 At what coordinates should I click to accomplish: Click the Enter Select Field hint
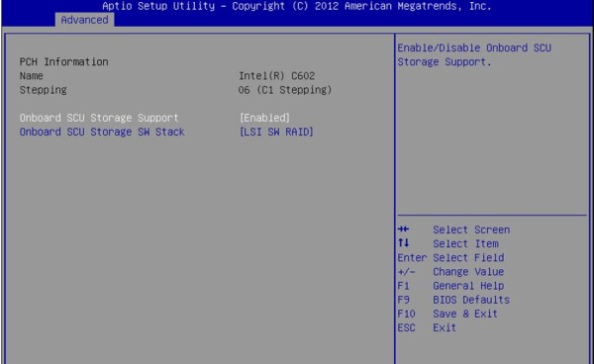tap(450, 258)
